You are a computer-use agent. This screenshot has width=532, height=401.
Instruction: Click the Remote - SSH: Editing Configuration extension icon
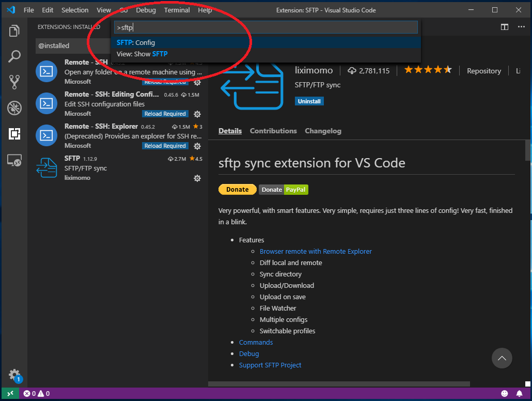[x=46, y=103]
